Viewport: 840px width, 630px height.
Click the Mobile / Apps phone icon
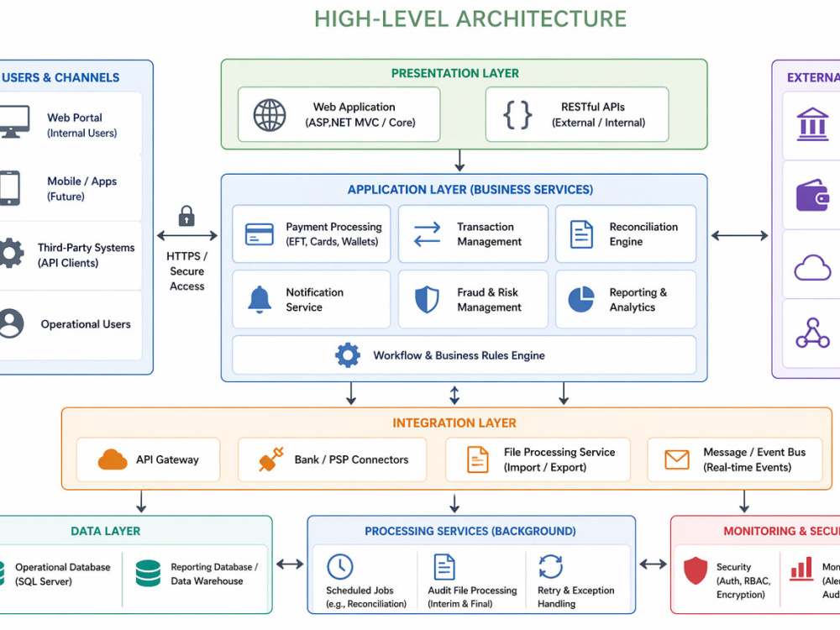9,188
